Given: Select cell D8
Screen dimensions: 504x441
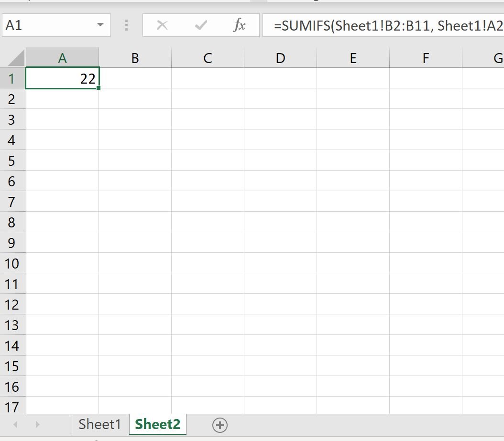Looking at the screenshot, I should pos(280,222).
